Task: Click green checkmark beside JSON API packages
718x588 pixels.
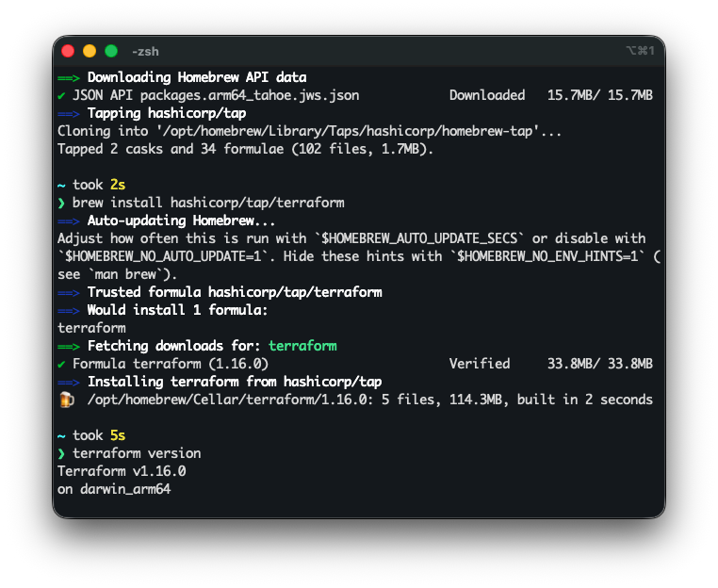Action: tap(61, 96)
